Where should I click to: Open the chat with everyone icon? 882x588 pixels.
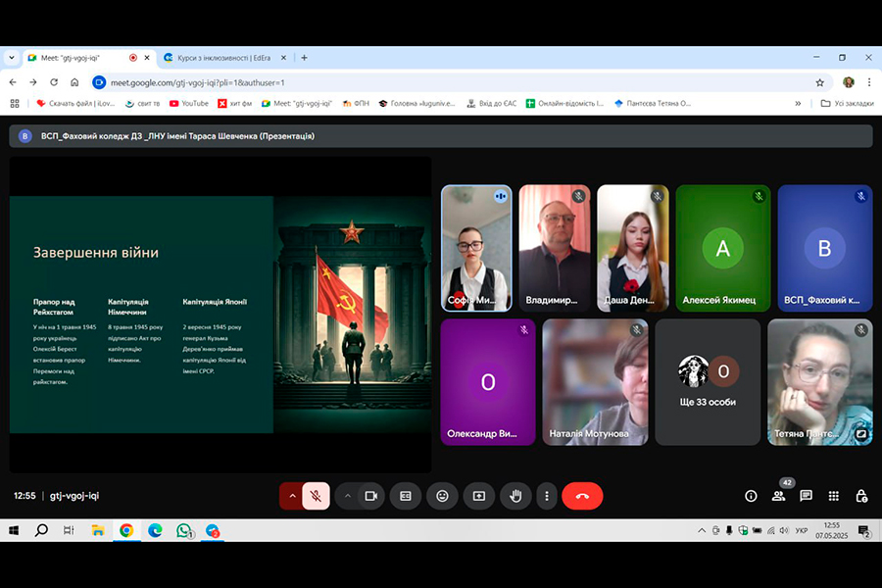807,496
